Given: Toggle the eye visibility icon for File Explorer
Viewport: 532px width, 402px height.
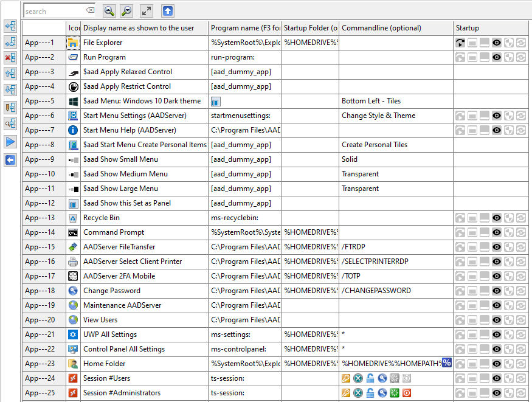Looking at the screenshot, I should (x=497, y=43).
